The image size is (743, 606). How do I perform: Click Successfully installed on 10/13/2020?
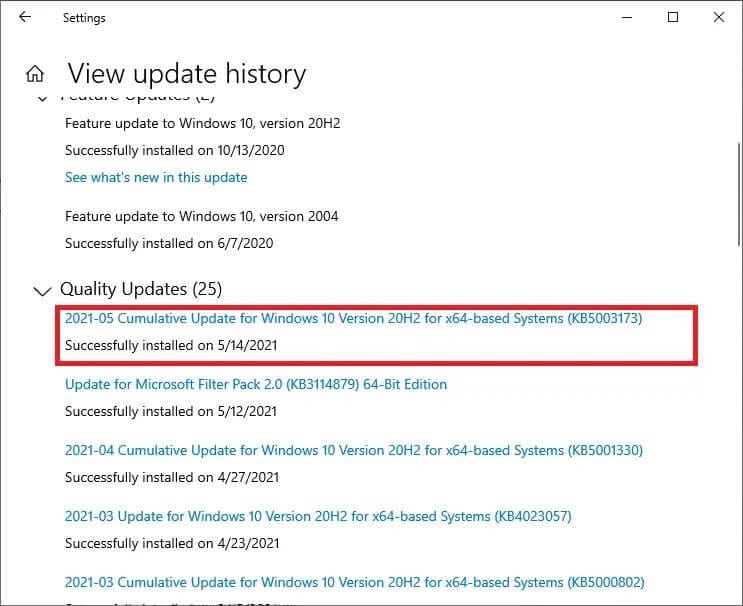(174, 150)
